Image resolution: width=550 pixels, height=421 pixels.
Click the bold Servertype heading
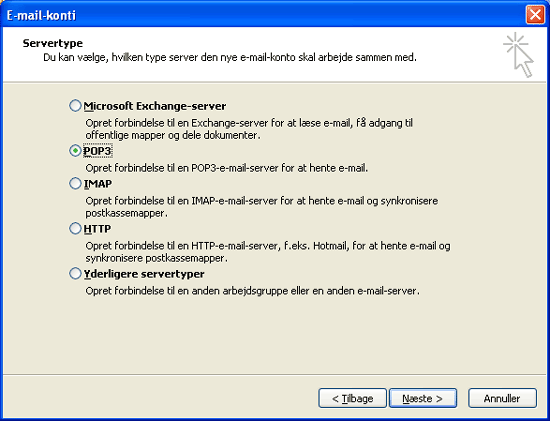53,43
